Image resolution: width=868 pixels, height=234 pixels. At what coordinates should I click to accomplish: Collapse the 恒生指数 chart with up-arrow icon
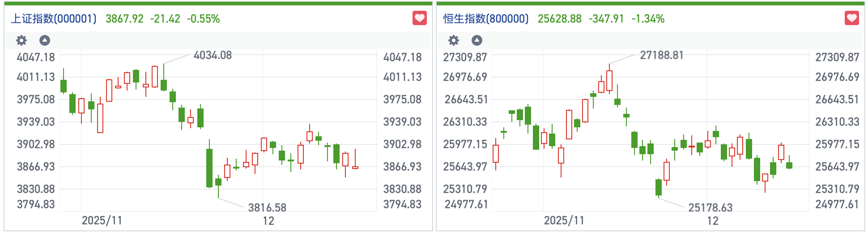tap(477, 41)
